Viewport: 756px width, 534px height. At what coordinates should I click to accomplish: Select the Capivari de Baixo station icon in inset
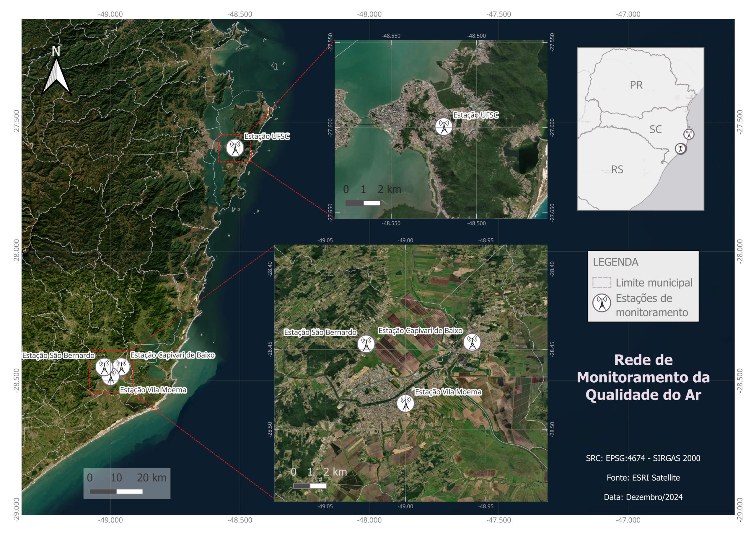[472, 342]
